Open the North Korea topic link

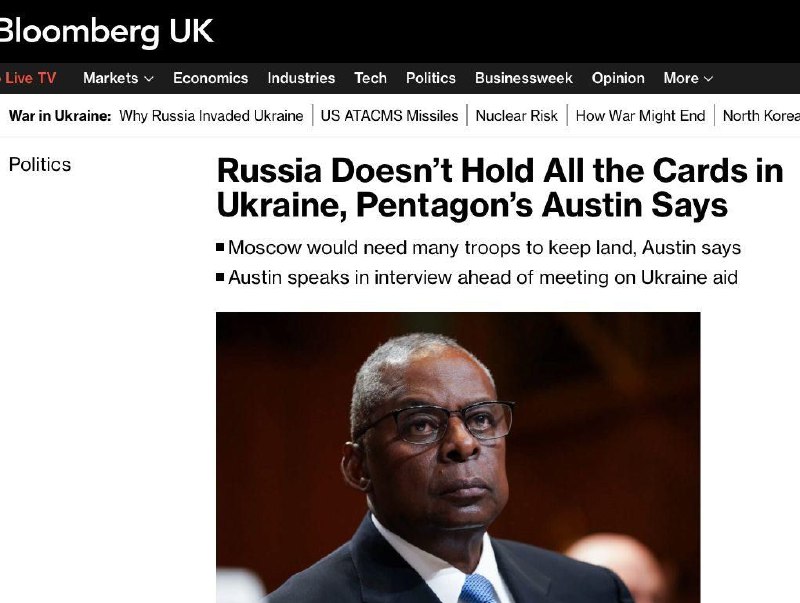(761, 116)
